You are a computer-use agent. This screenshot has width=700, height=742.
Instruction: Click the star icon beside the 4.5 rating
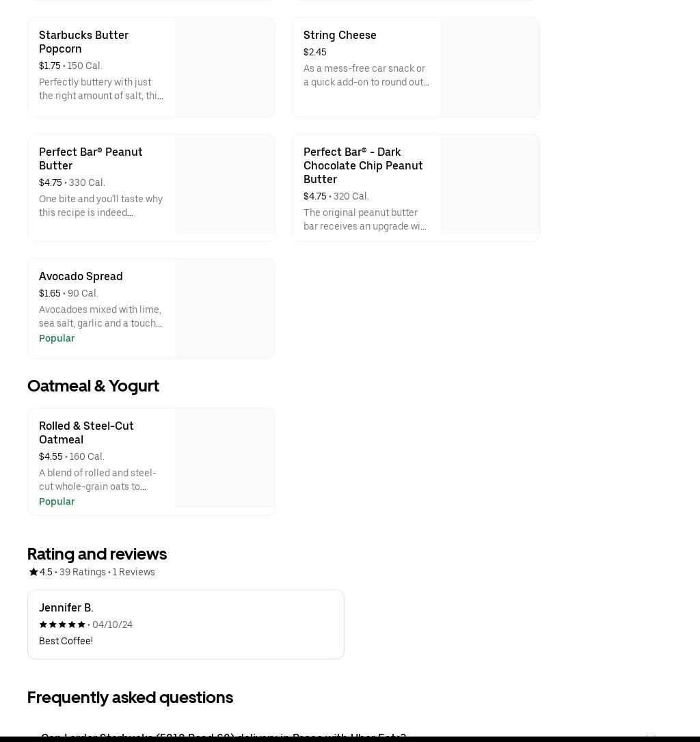pyautogui.click(x=33, y=572)
